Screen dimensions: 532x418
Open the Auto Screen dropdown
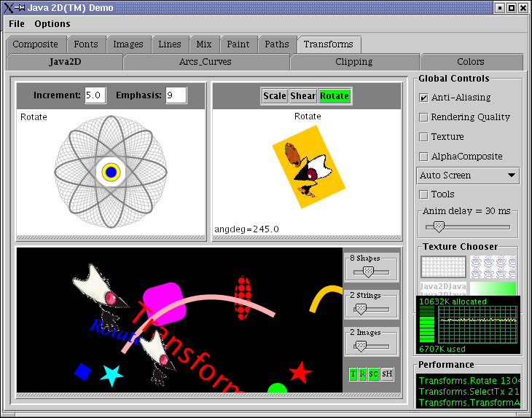468,176
